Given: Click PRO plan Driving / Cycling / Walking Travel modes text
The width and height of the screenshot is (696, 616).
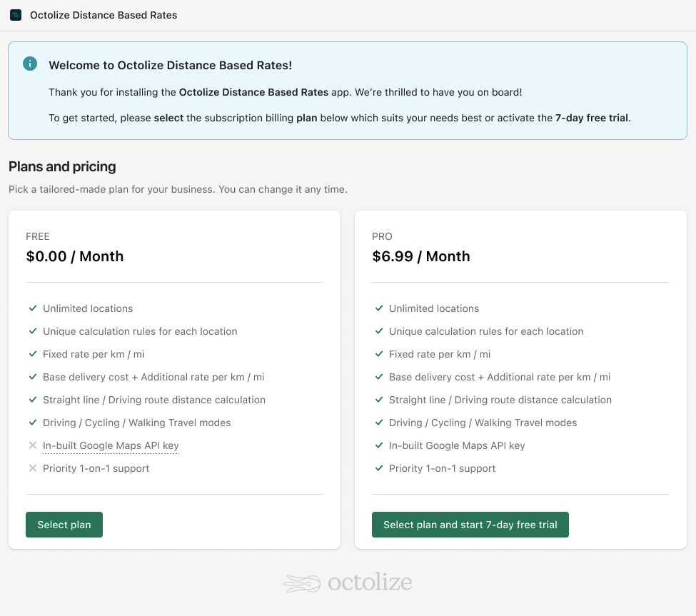Looking at the screenshot, I should 483,423.
